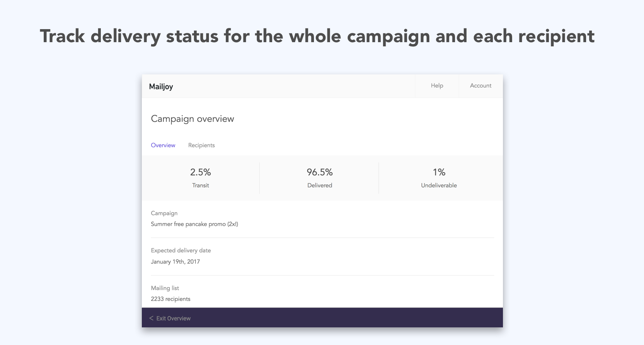Click the Delivered label
The image size is (644, 345).
pos(319,186)
